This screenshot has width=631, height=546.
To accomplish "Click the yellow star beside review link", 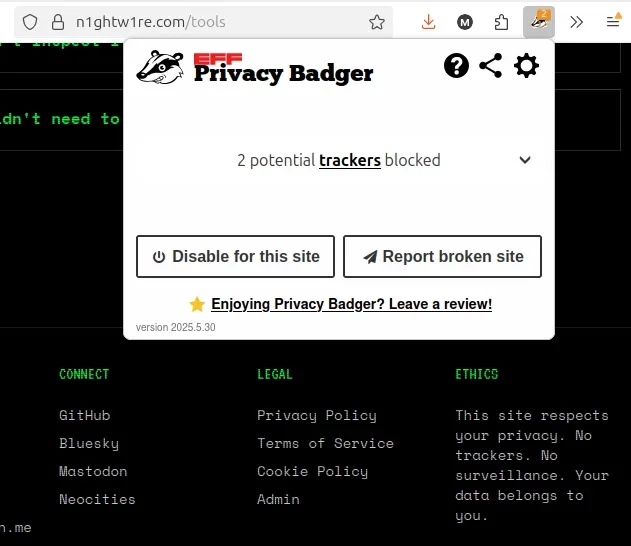I will [x=197, y=304].
